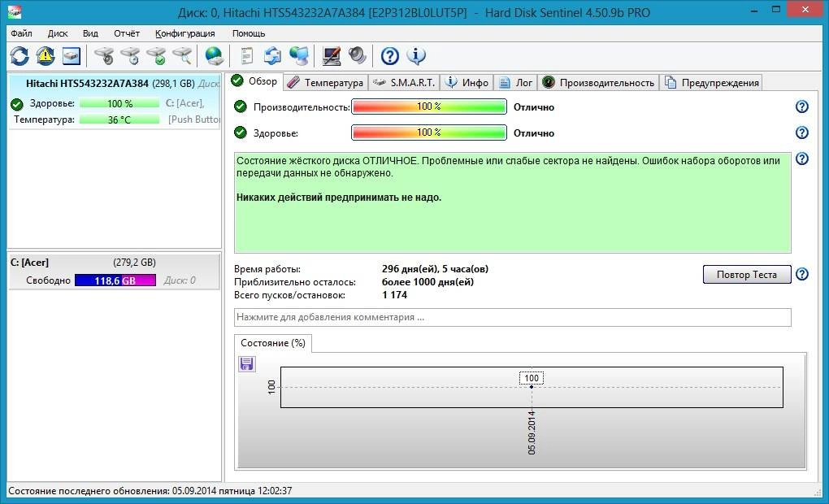Switch to the S.M.A.R.T. tab

404,82
